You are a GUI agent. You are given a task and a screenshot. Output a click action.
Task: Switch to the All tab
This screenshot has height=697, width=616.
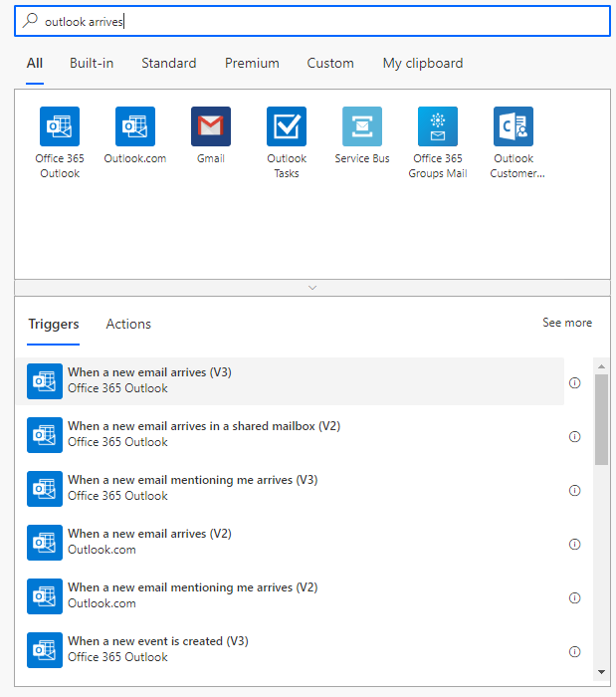click(35, 63)
